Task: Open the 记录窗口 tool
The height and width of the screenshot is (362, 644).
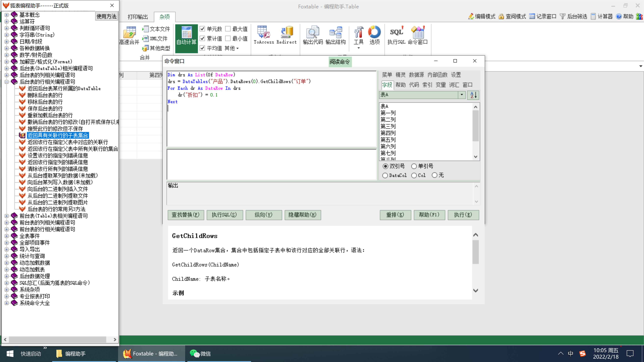Action: (x=543, y=16)
